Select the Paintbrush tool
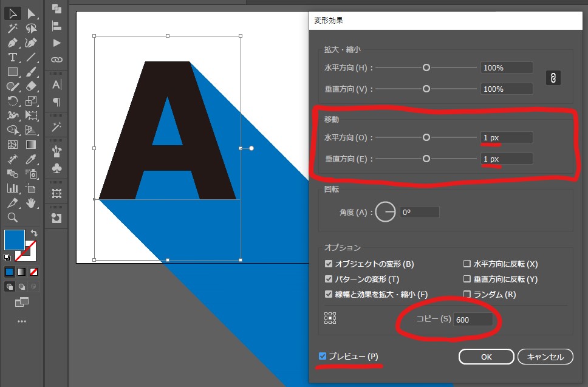The width and height of the screenshot is (588, 387). pyautogui.click(x=31, y=72)
